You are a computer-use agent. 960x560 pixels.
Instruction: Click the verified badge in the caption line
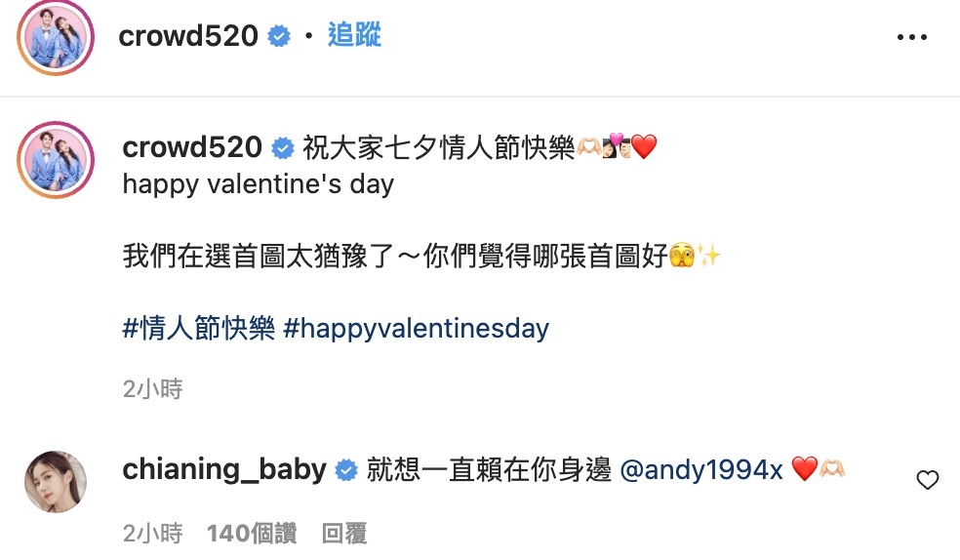pyautogui.click(x=284, y=148)
